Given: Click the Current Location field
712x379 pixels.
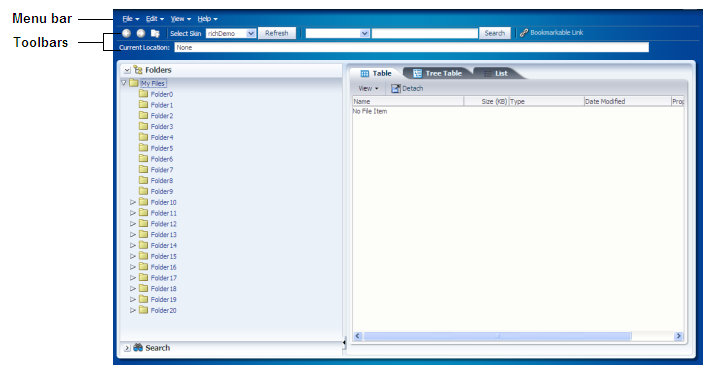Looking at the screenshot, I should click(x=411, y=48).
